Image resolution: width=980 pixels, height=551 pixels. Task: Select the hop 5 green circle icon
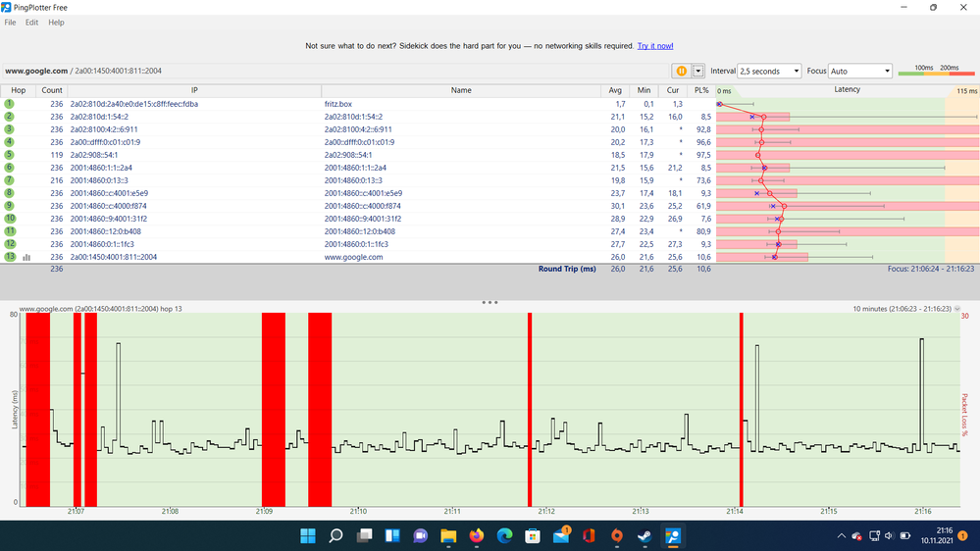click(x=10, y=155)
